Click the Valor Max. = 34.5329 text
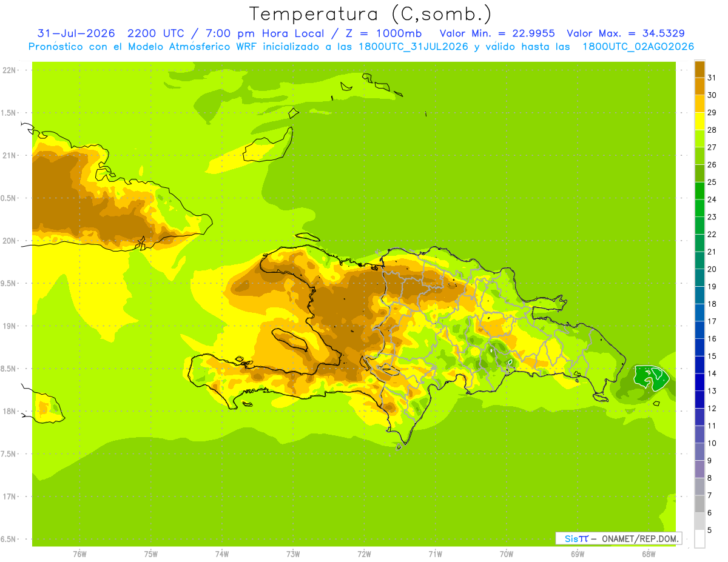 (x=625, y=33)
